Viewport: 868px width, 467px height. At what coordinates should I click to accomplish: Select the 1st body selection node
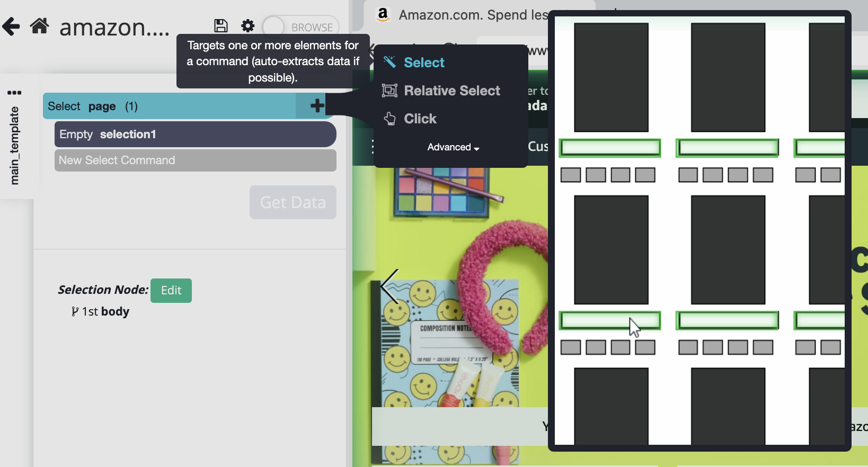105,311
